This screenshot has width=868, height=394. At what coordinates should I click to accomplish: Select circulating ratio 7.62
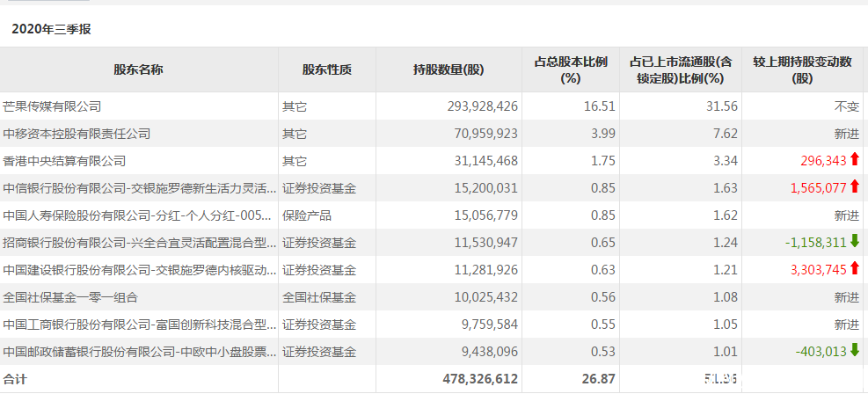pos(726,134)
